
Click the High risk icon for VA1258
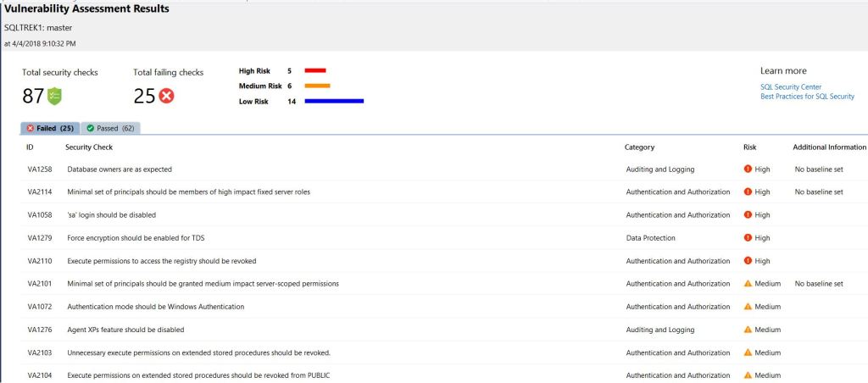click(x=748, y=169)
